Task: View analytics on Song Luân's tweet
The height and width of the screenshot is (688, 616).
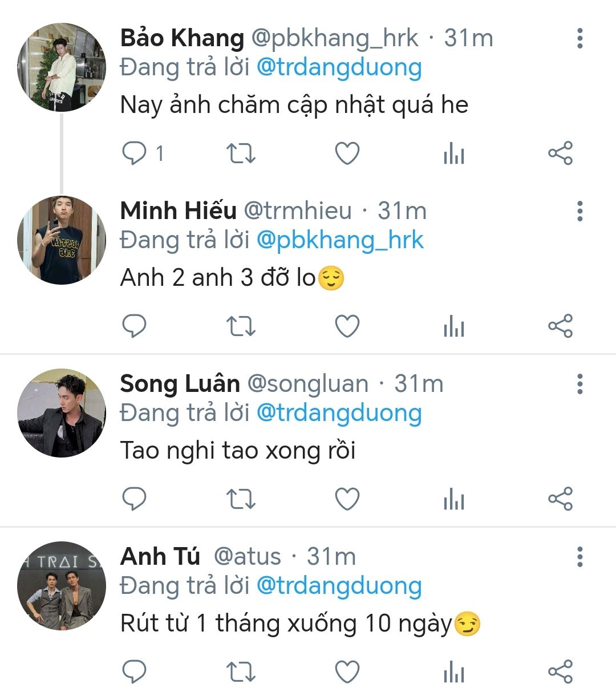Action: point(454,499)
